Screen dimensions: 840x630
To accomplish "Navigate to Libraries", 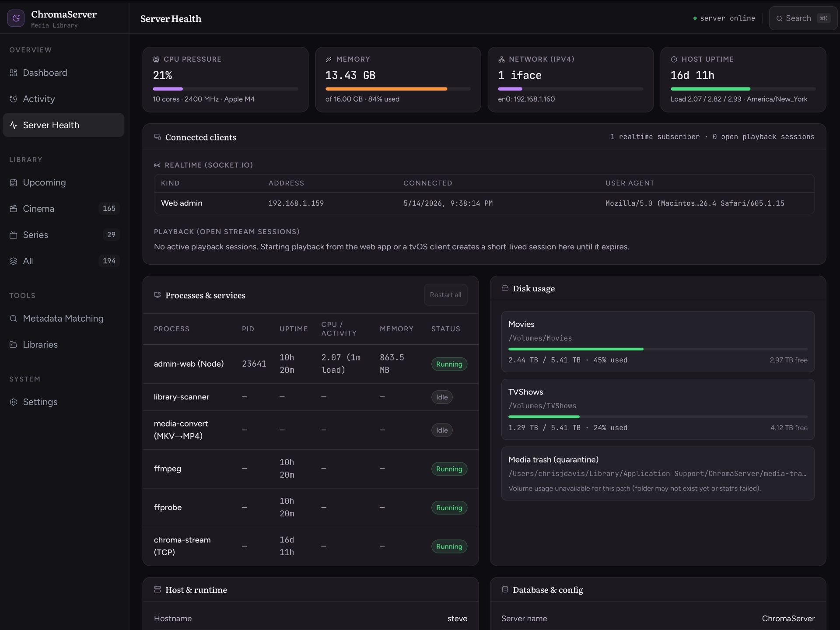I will [63, 345].
